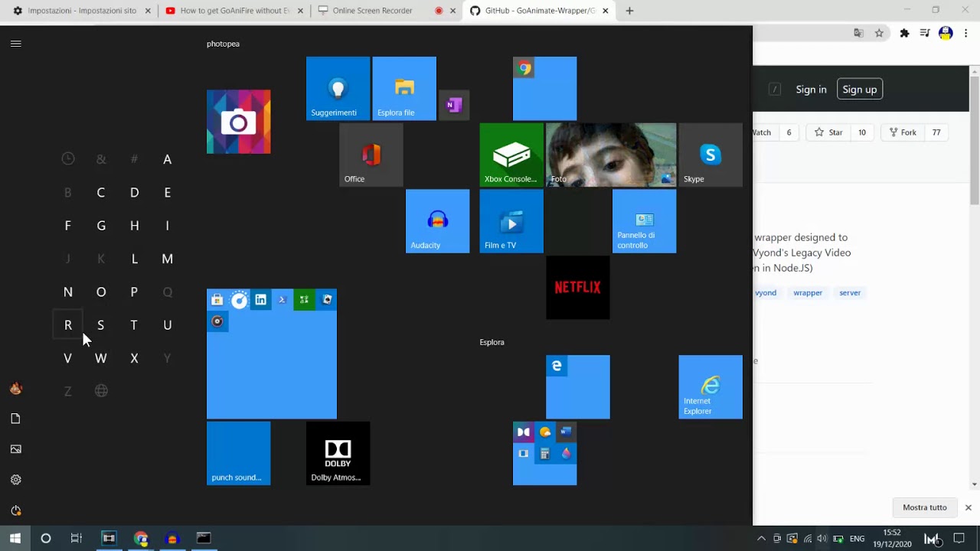Show hidden system tray icons

coord(761,539)
